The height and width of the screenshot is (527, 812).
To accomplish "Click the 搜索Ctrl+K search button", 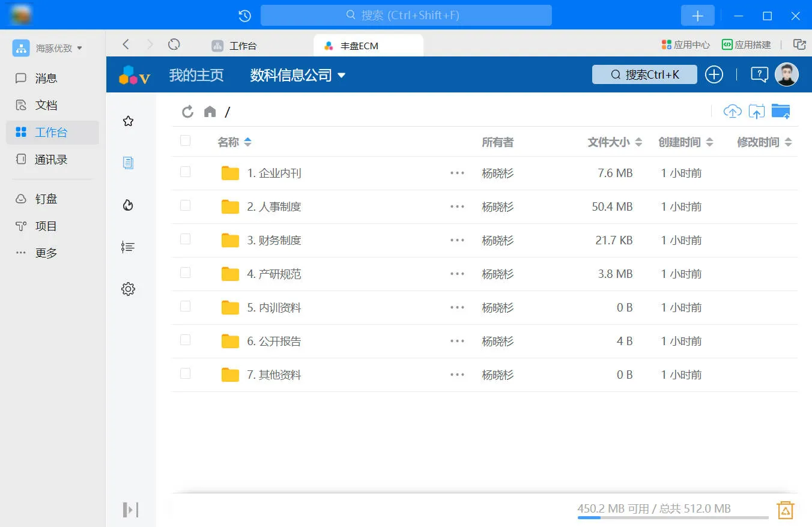I will [x=644, y=74].
